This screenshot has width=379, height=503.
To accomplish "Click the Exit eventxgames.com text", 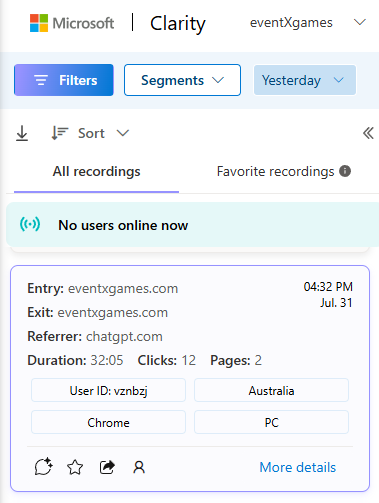I will pos(97,312).
